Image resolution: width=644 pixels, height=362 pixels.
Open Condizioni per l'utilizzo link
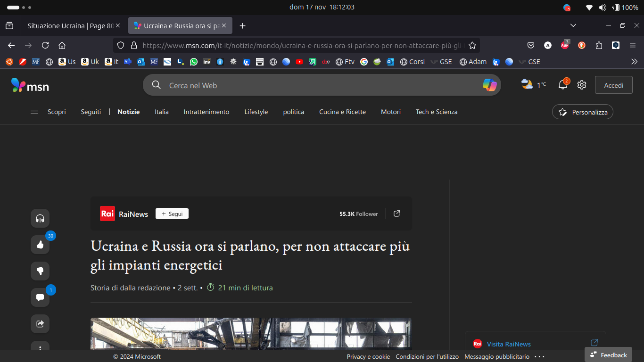click(427, 356)
